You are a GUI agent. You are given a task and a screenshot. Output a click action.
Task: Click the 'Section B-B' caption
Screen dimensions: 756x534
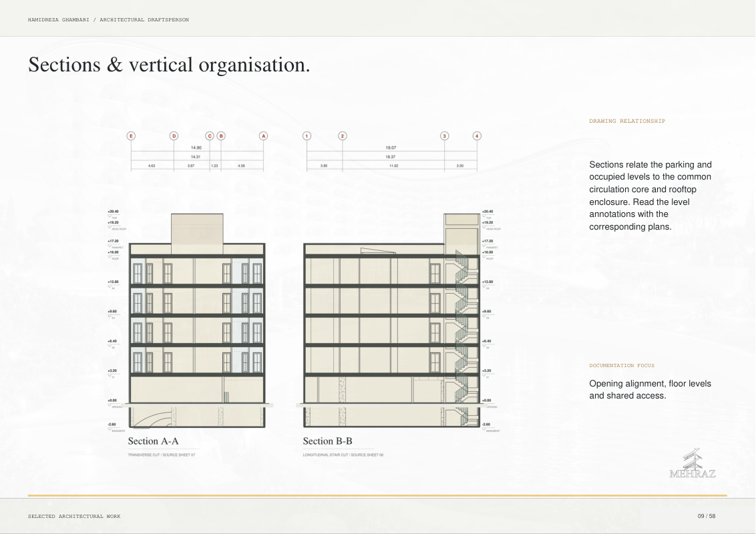327,441
